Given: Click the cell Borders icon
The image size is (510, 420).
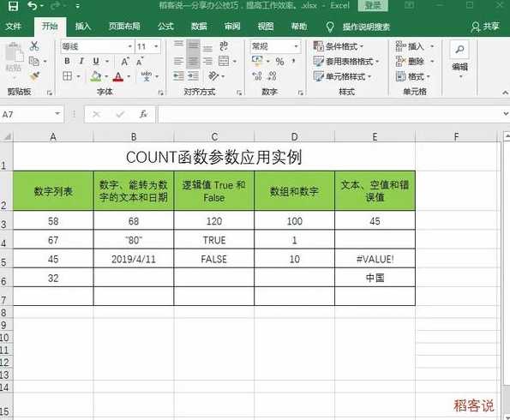Looking at the screenshot, I should (x=68, y=76).
